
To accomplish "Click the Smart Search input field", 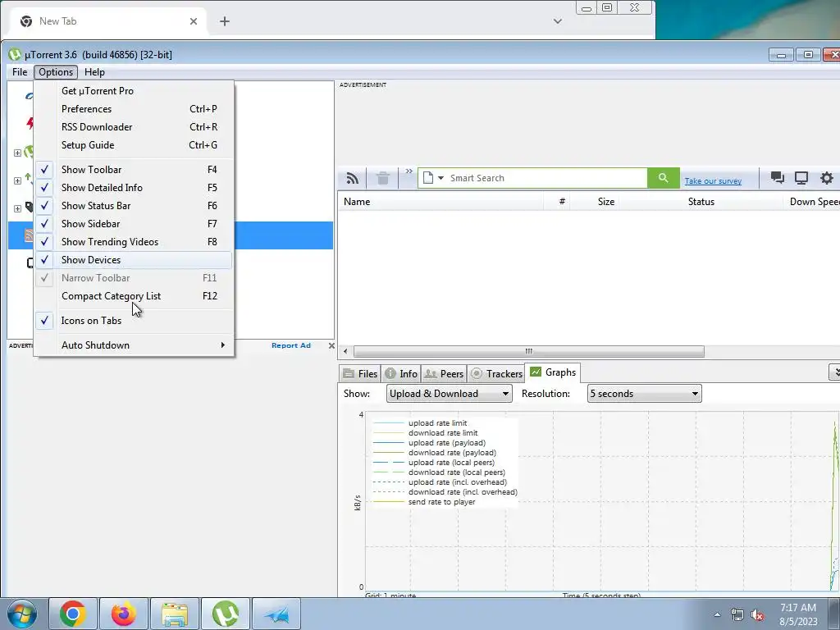I will click(x=546, y=178).
